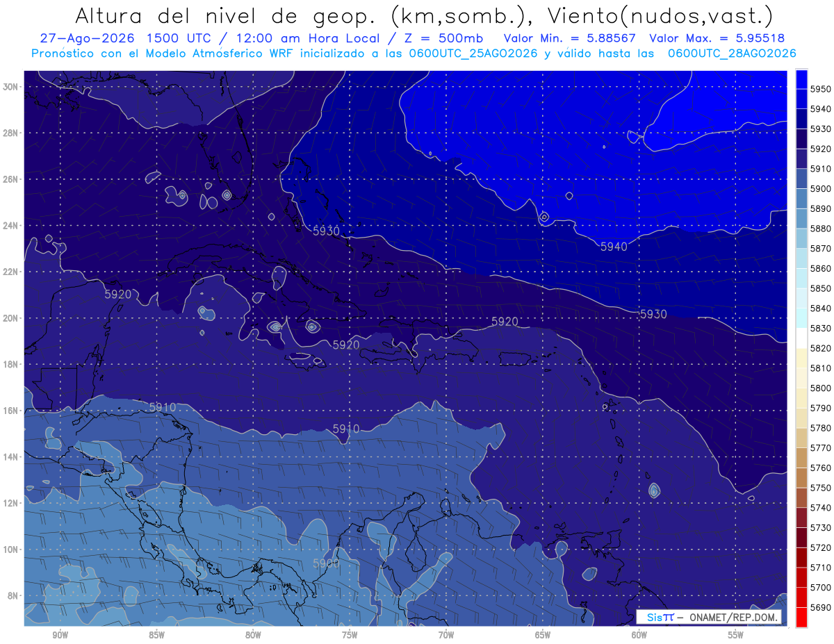Click the 55W longitude label
Image resolution: width=834 pixels, height=644 pixels.
[x=736, y=635]
